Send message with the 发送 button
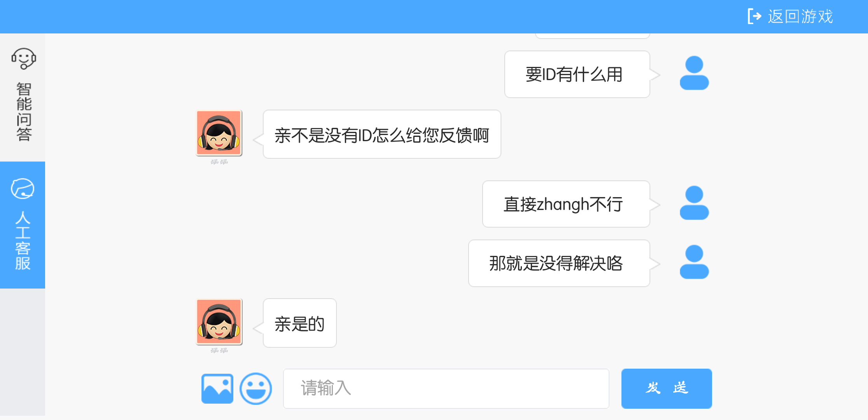 click(667, 388)
